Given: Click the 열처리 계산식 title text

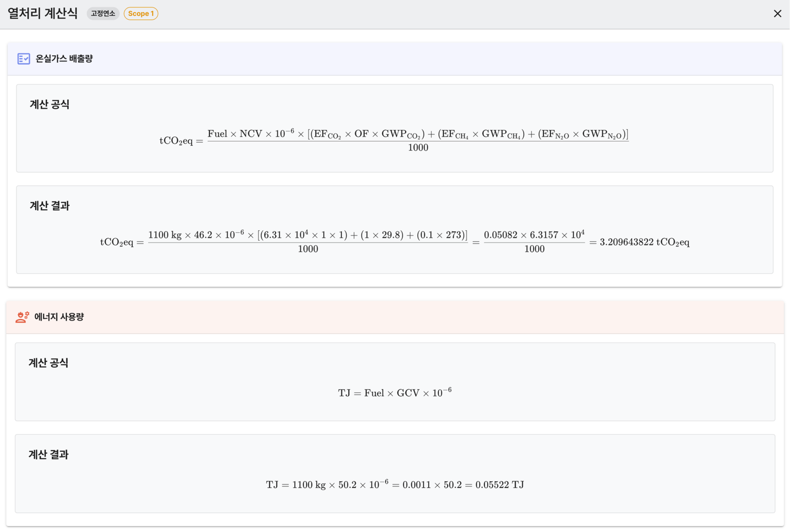Looking at the screenshot, I should [43, 14].
